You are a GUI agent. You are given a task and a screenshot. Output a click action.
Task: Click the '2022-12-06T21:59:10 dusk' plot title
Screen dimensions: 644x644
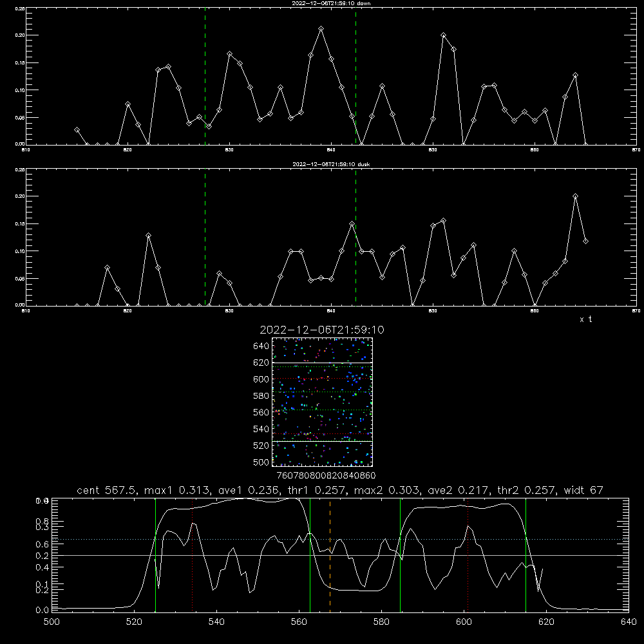pos(331,164)
